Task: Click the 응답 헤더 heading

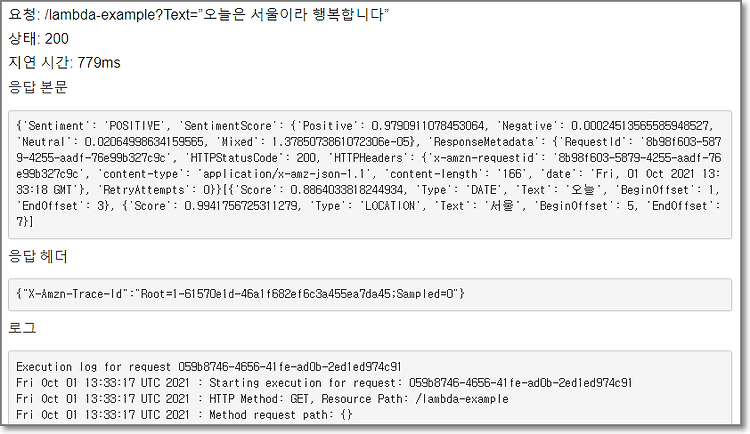Action: point(38,256)
